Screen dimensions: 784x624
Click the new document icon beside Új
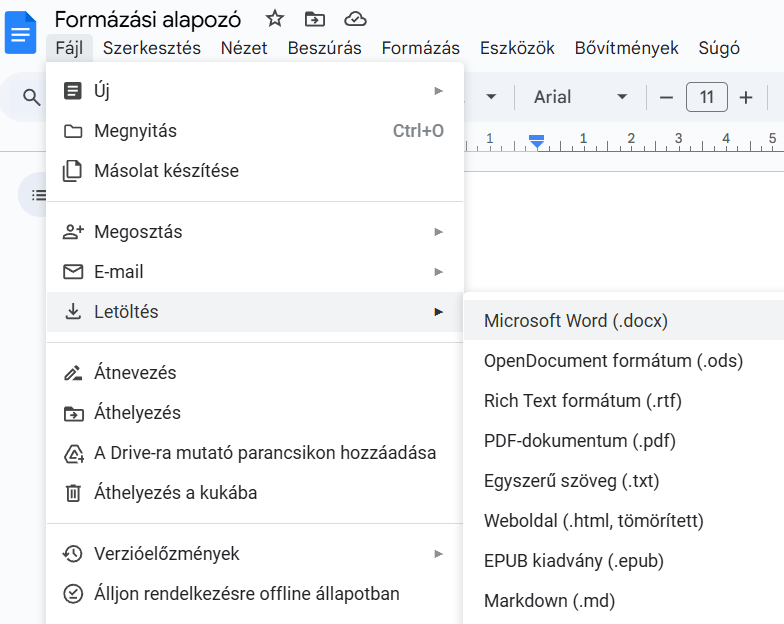coord(72,91)
